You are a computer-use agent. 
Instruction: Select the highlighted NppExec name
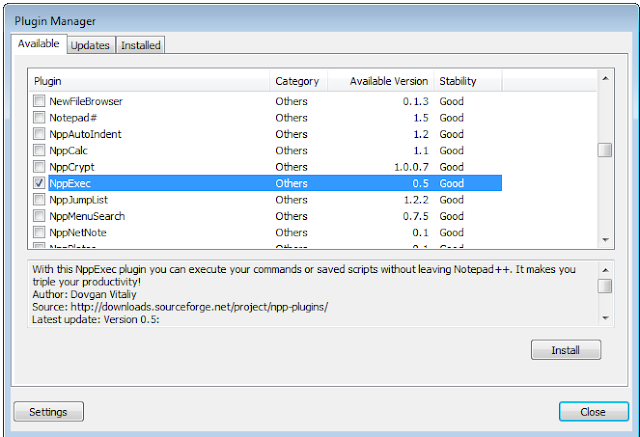(x=70, y=183)
